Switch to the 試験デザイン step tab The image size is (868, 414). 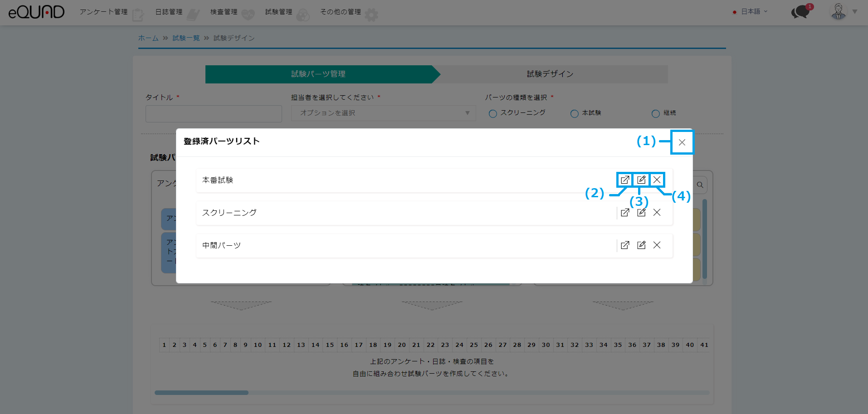pyautogui.click(x=550, y=74)
